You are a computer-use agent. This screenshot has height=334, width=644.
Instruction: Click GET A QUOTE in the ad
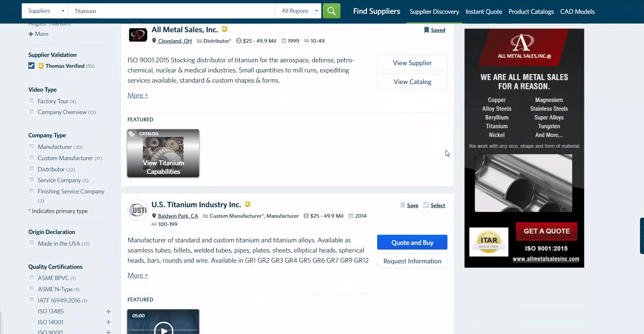[546, 231]
